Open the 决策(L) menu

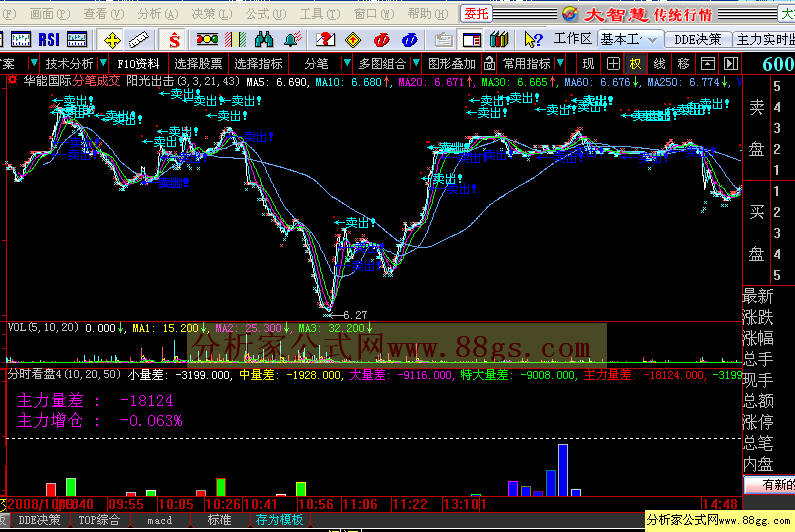tap(211, 14)
